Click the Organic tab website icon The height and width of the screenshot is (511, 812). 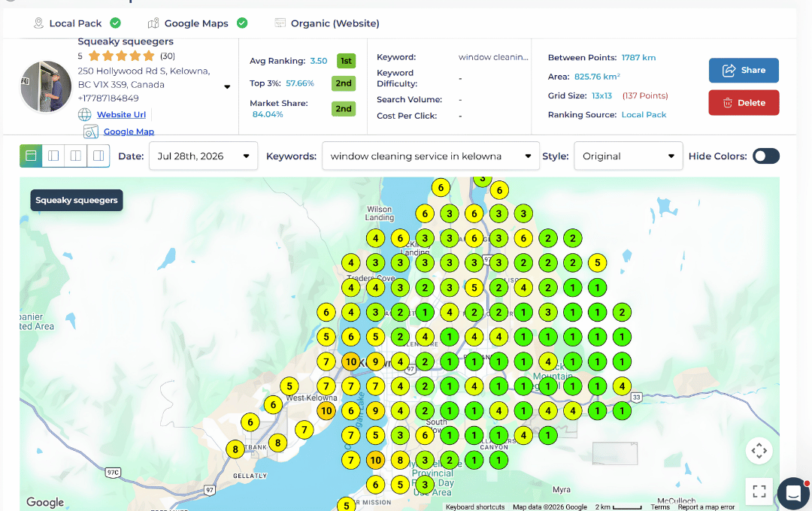tap(280, 23)
